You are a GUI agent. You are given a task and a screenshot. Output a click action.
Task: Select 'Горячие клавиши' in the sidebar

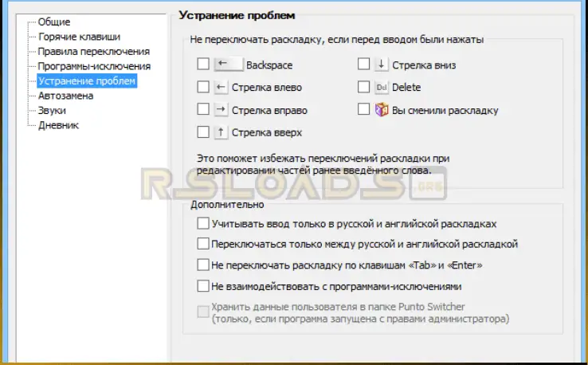(x=78, y=37)
